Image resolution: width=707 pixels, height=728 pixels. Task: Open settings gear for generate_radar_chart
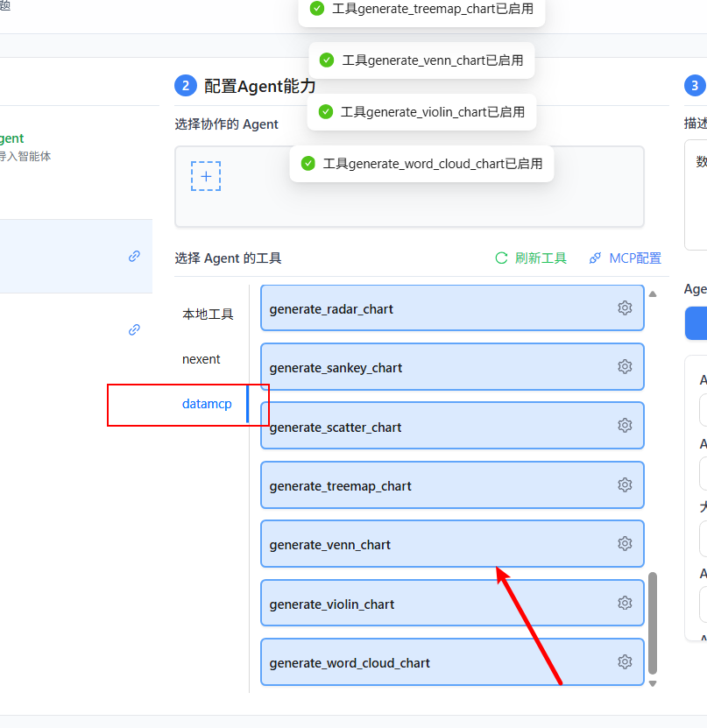tap(625, 307)
